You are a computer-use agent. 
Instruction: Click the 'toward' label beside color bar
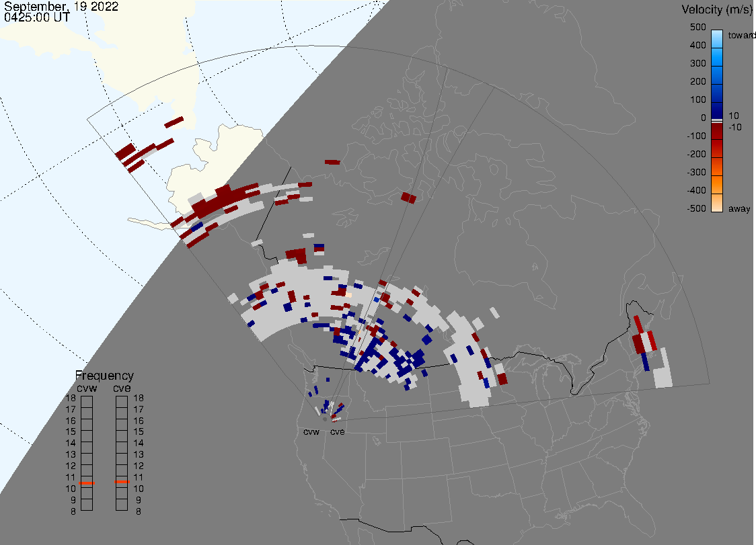741,35
